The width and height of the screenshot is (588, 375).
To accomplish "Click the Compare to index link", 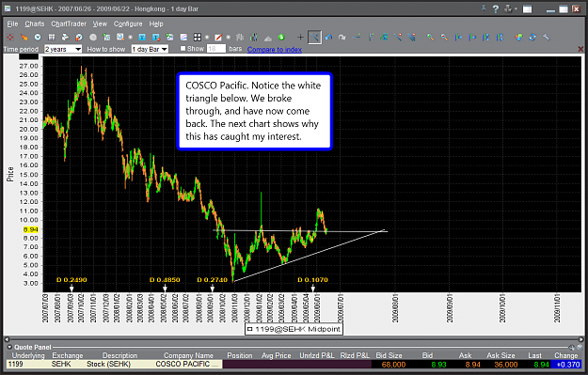I will [x=275, y=49].
